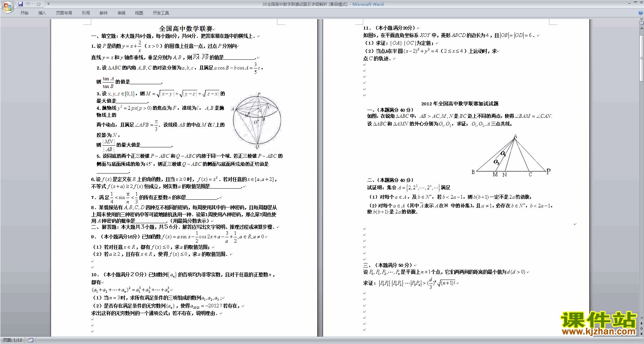Click the page 1/10 status indicator

pos(12,340)
